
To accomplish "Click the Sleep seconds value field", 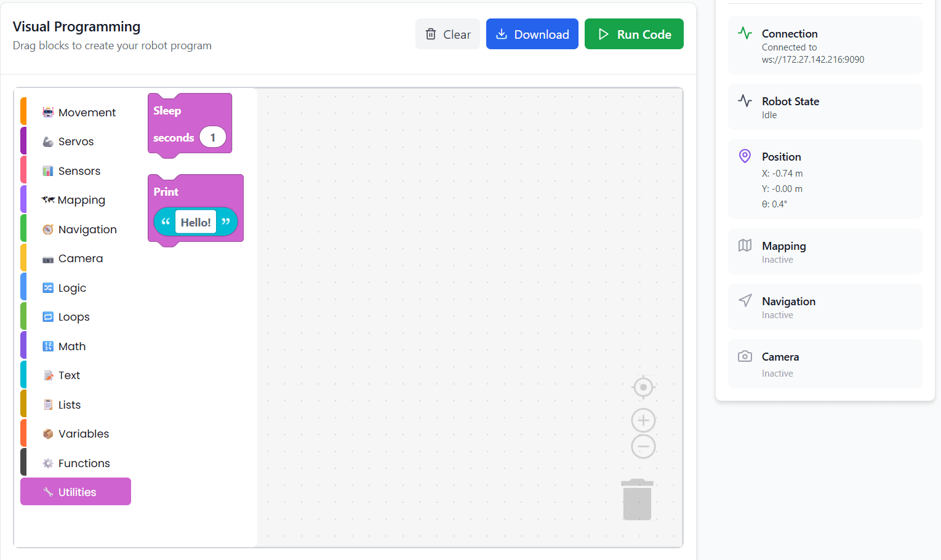I will point(213,137).
